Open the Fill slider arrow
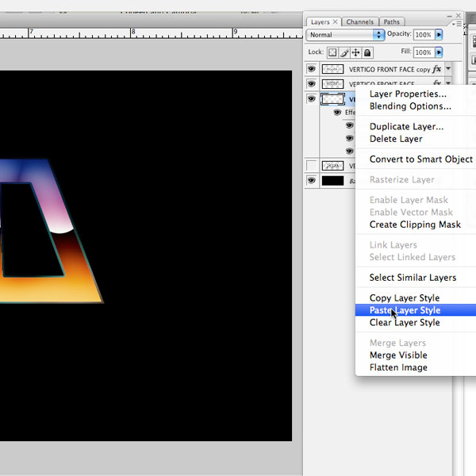Viewport: 476px width, 476px height. coord(439,52)
